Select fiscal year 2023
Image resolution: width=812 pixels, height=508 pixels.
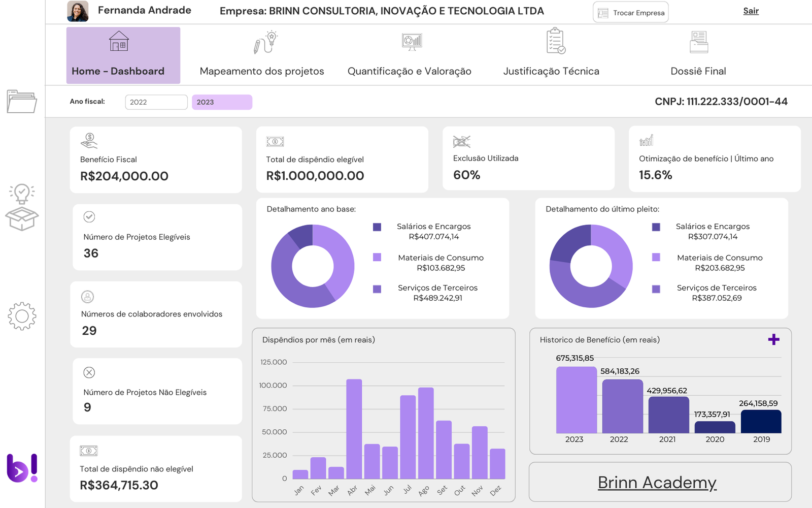pos(222,102)
